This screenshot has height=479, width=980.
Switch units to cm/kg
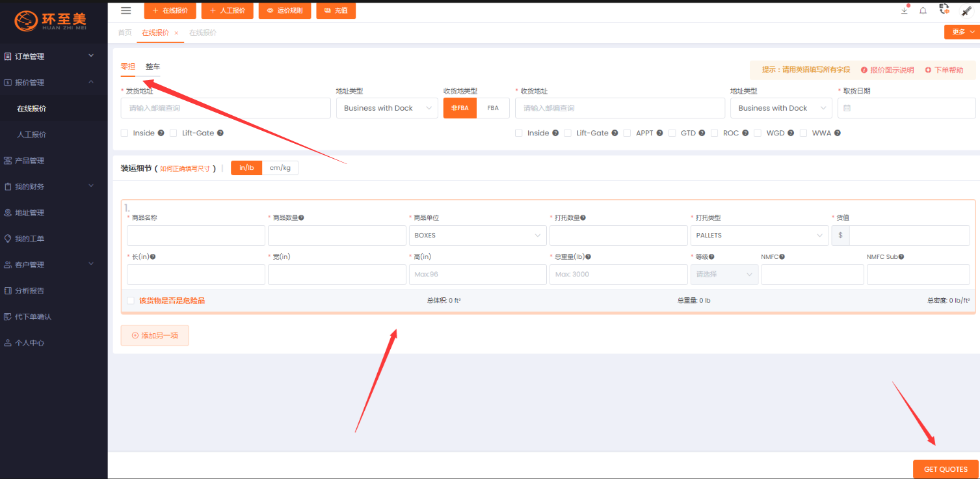coord(280,168)
